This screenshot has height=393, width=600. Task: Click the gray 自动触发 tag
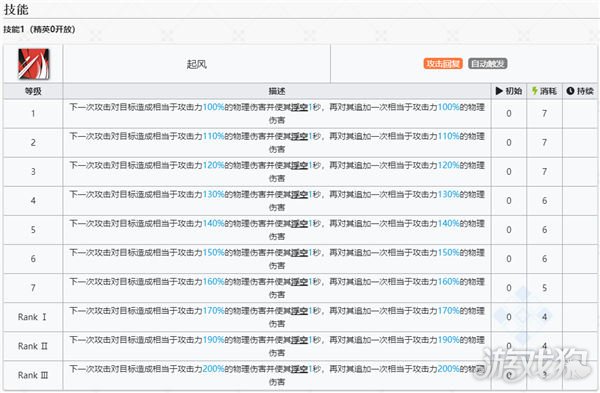tap(488, 64)
